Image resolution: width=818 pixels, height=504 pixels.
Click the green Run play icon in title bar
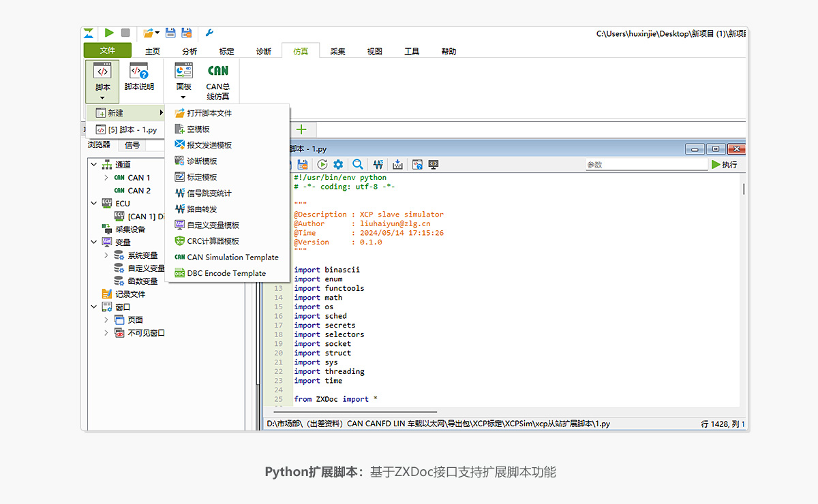[109, 33]
